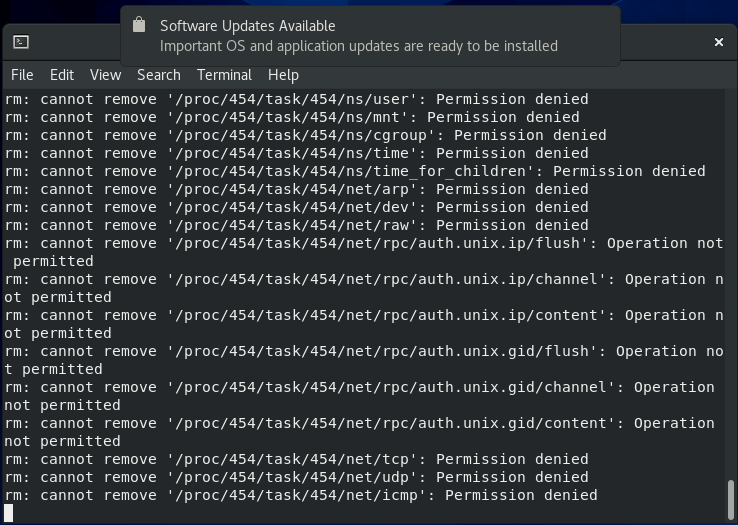Image resolution: width=738 pixels, height=525 pixels.
Task: Click the "Important OS and application updates" message
Action: [x=359, y=46]
